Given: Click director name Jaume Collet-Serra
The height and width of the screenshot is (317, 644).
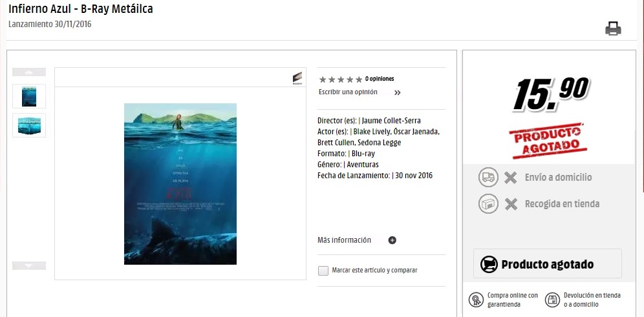Looking at the screenshot, I should (x=391, y=121).
